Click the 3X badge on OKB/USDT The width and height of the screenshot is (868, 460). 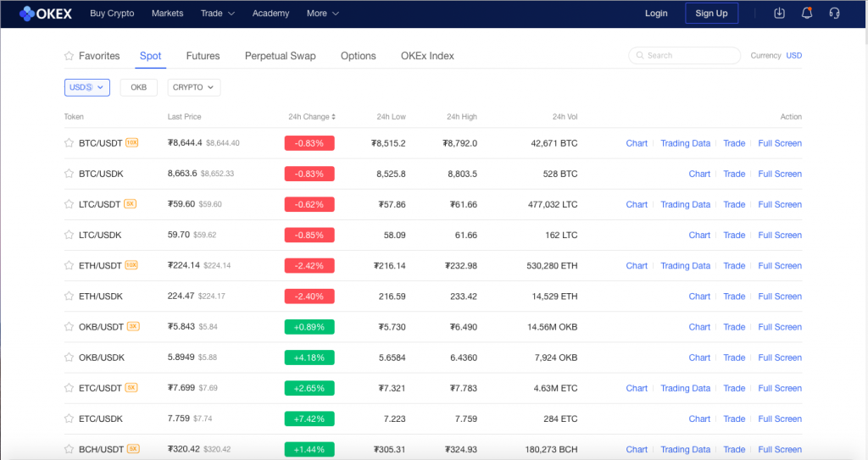133,327
